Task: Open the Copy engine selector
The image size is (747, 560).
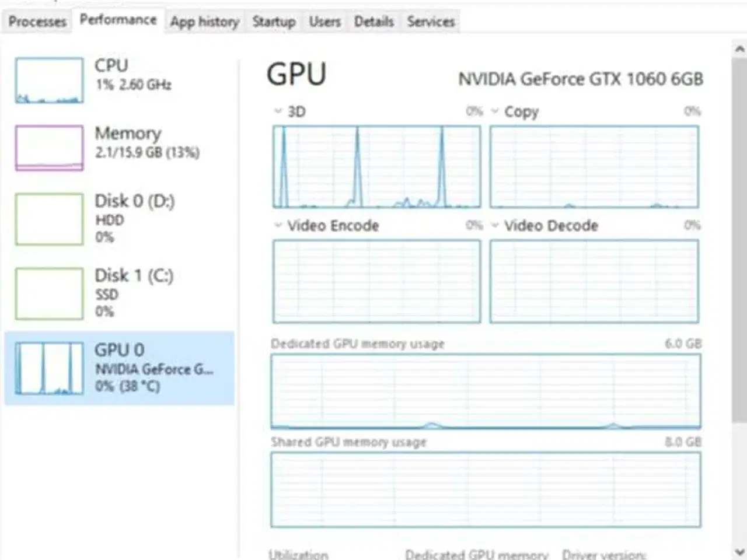Action: 495,111
